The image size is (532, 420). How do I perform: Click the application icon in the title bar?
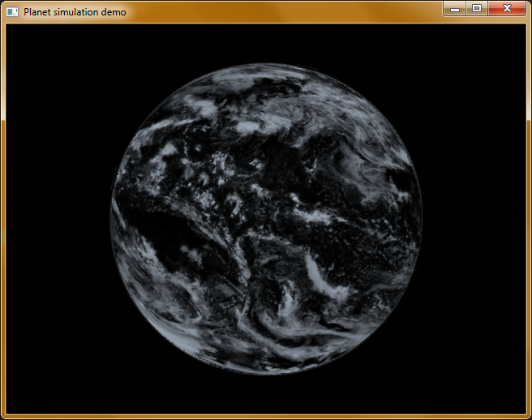point(12,12)
